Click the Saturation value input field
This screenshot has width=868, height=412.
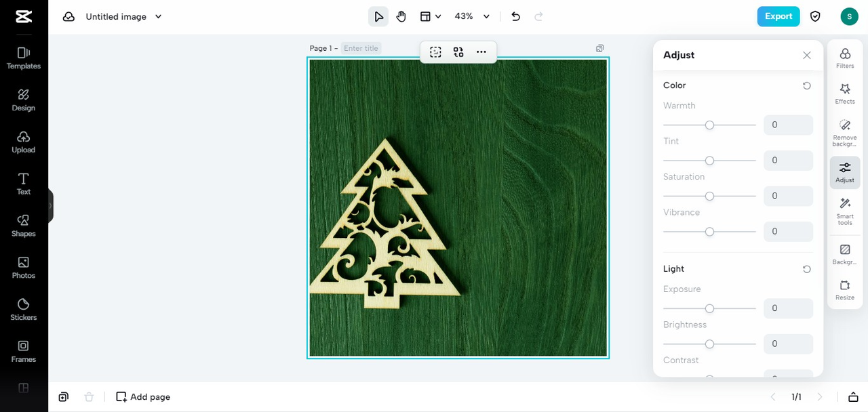(x=788, y=196)
